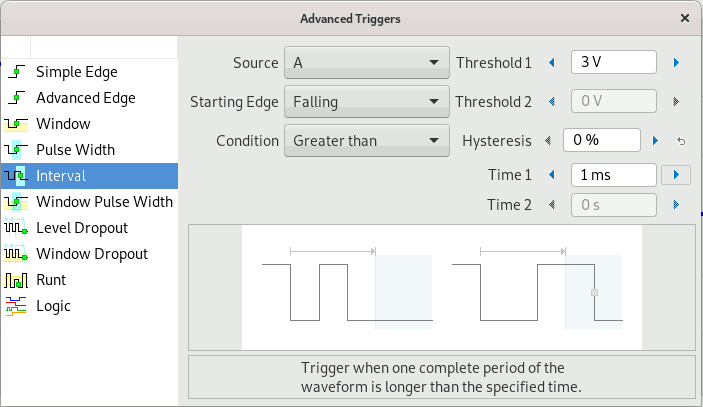The image size is (703, 407).
Task: Choose the Advanced Edge trigger icon
Action: [16, 98]
